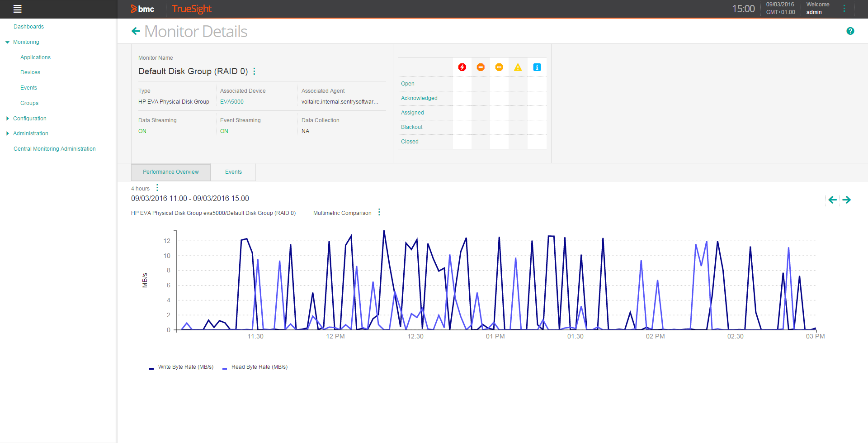The width and height of the screenshot is (868, 443).
Task: Open the user options kebab menu
Action: click(x=844, y=9)
